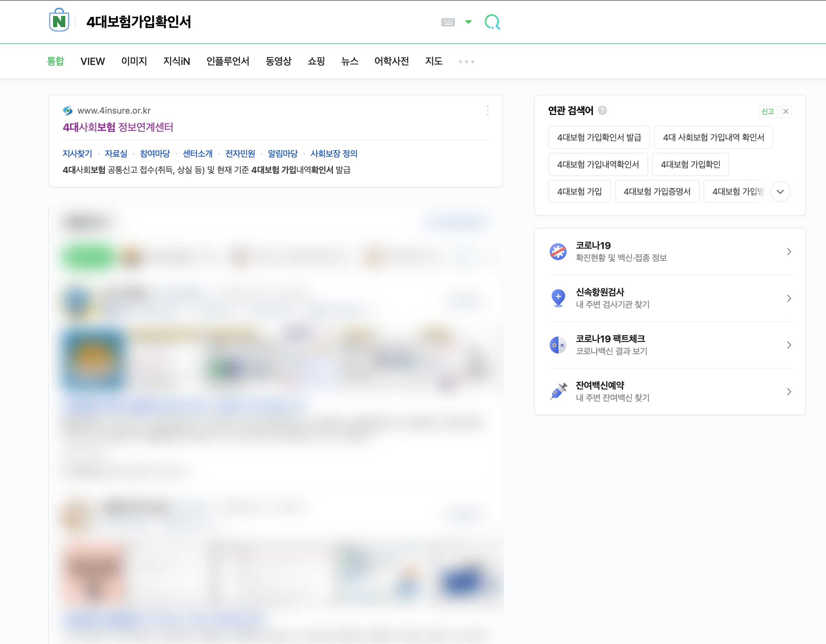The height and width of the screenshot is (644, 826).
Task: Click the 연관 검색어 help question icon
Action: pos(602,110)
